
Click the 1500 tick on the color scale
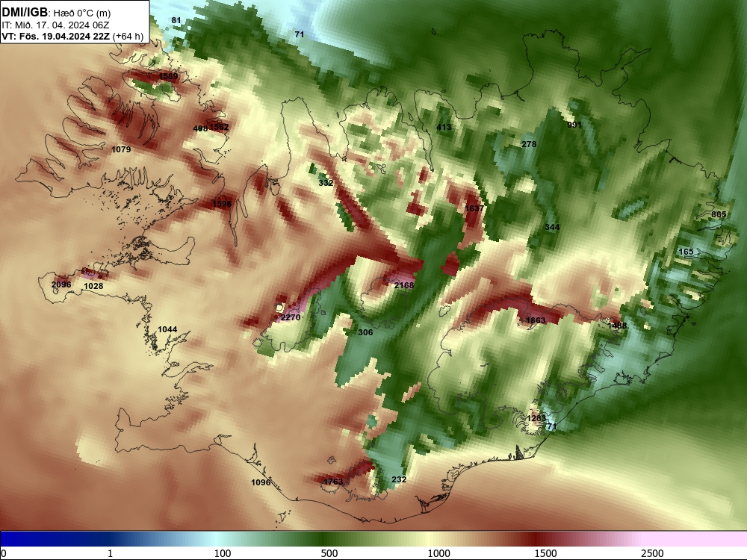point(545,553)
